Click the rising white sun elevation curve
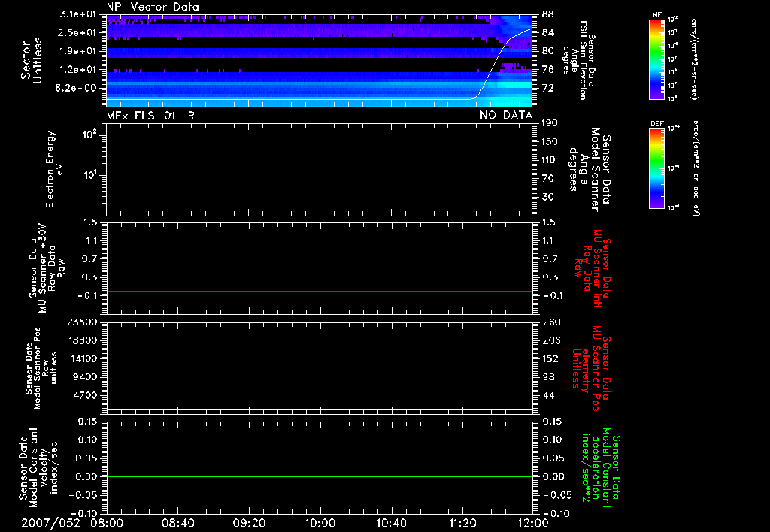 pyautogui.click(x=493, y=64)
